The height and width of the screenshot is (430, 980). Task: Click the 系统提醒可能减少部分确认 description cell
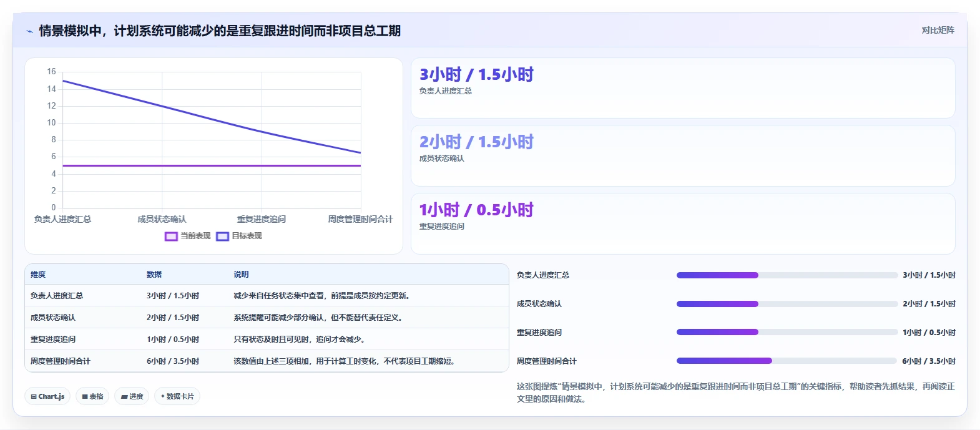pyautogui.click(x=318, y=318)
